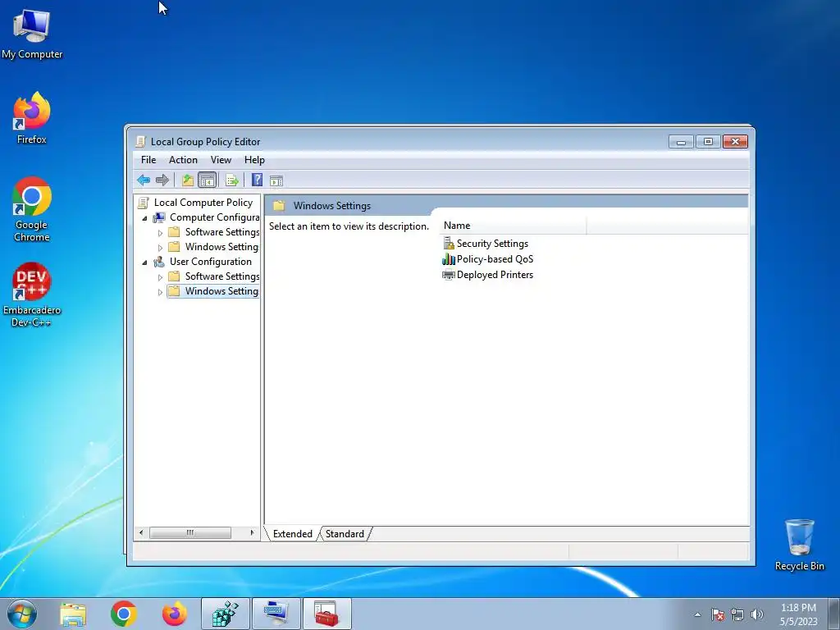The width and height of the screenshot is (840, 630).
Task: Click tree pane scrollbar left arrow
Action: coord(141,532)
